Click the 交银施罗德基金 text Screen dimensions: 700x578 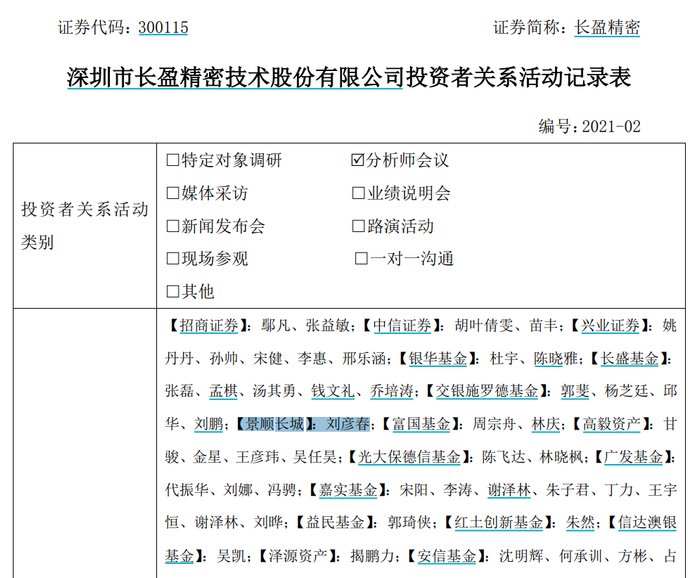(487, 391)
